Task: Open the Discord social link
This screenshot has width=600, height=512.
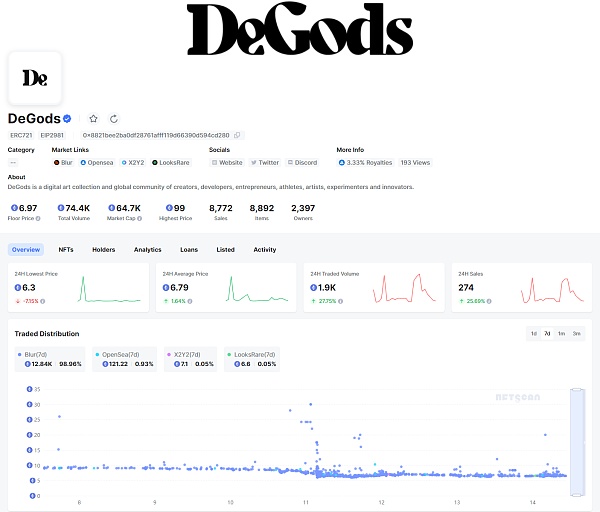Action: tap(302, 163)
